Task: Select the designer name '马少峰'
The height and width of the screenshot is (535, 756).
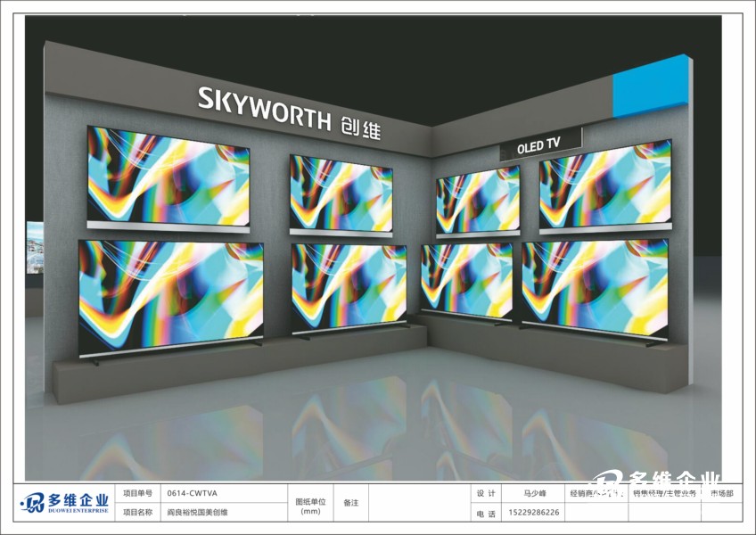Action: pyautogui.click(x=534, y=493)
